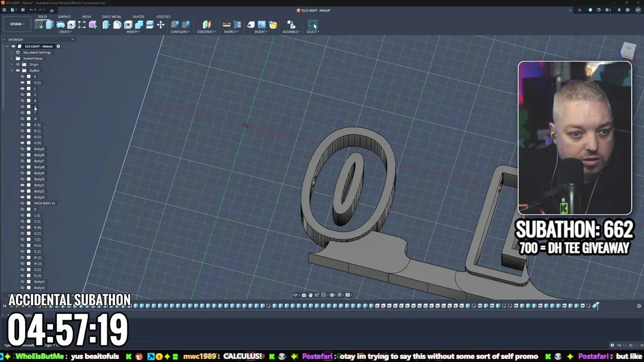The width and height of the screenshot is (644, 362).
Task: Select the Extrude tool
Action: click(49, 25)
